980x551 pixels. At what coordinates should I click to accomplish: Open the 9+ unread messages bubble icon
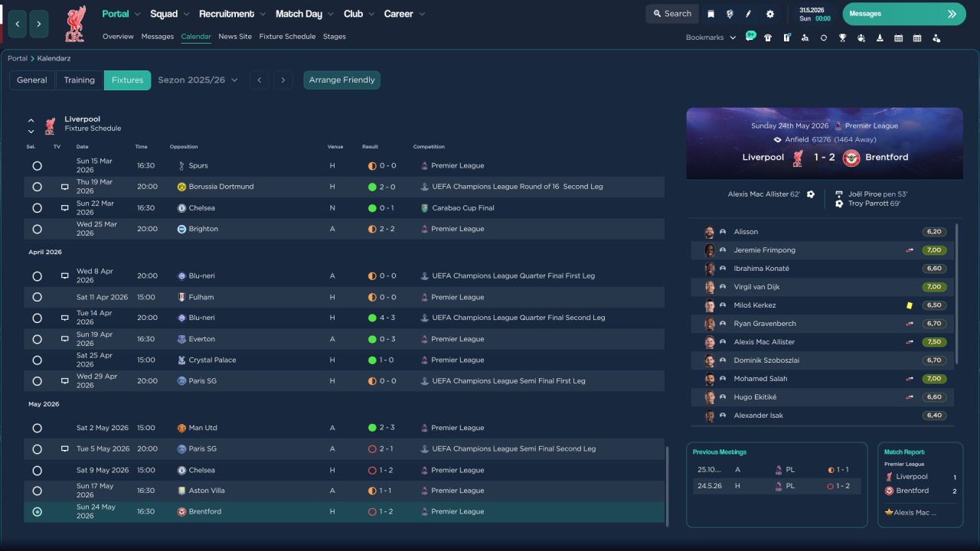750,37
